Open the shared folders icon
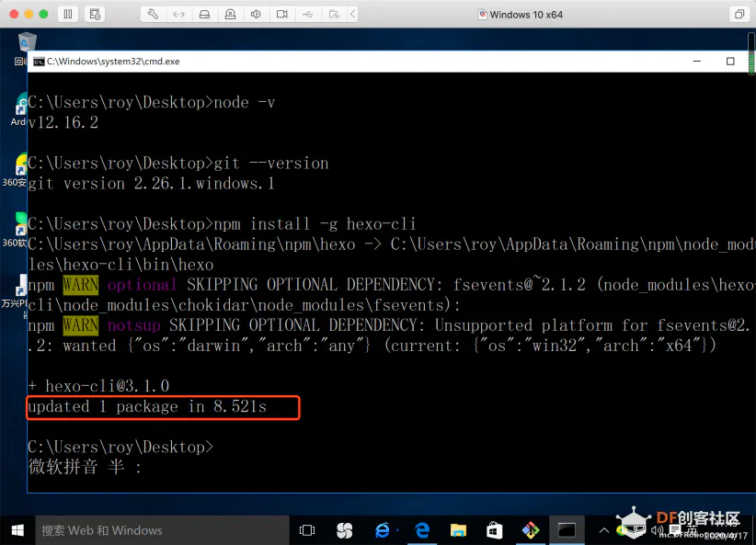This screenshot has width=756, height=545. click(x=334, y=14)
